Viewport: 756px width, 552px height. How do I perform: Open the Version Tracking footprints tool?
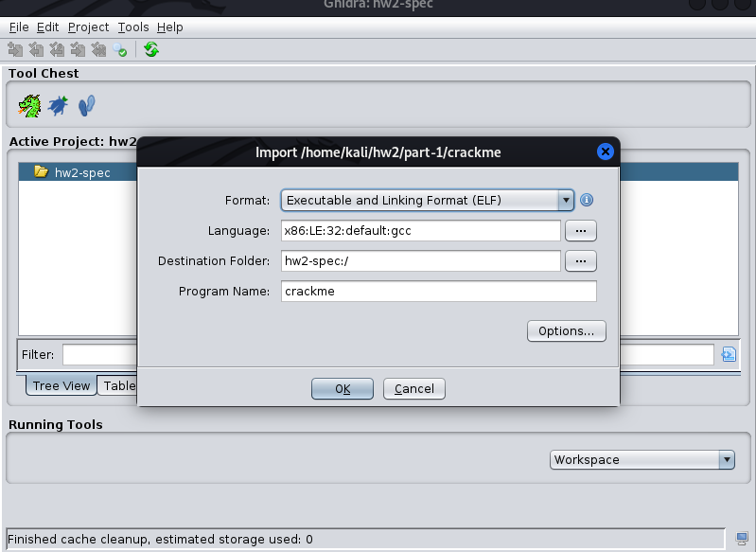click(x=87, y=106)
